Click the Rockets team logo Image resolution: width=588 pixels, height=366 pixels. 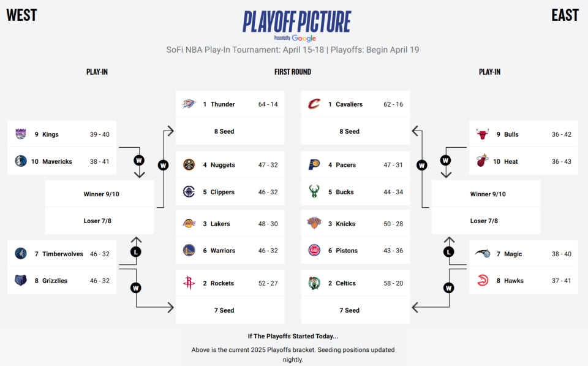[189, 283]
